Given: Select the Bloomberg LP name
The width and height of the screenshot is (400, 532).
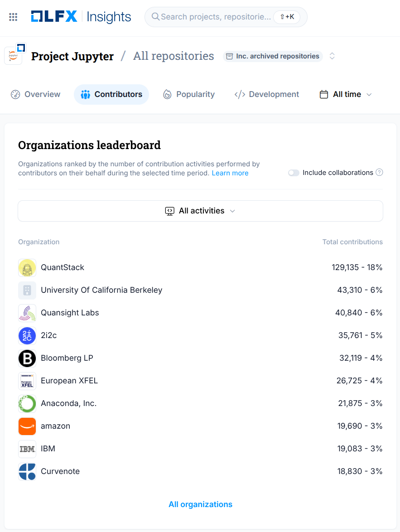Looking at the screenshot, I should pyautogui.click(x=67, y=358).
